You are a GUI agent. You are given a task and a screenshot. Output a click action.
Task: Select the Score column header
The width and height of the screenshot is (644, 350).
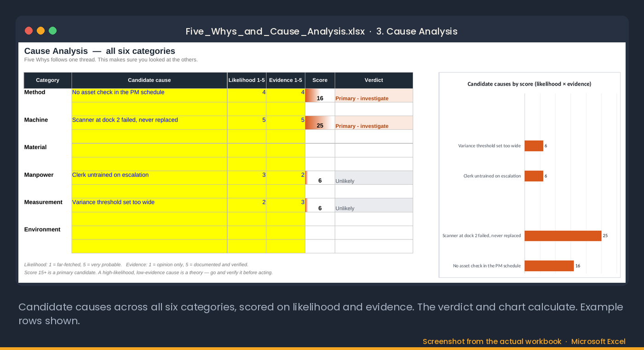coord(320,80)
